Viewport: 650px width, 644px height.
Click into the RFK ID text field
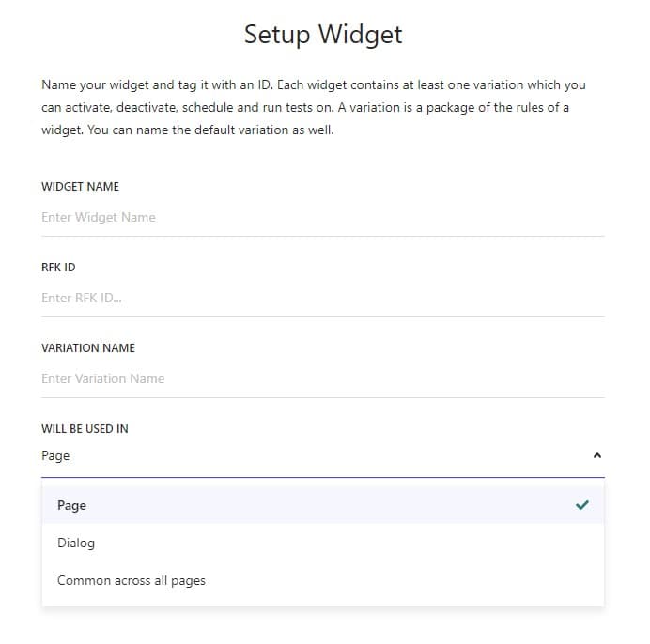(323, 298)
